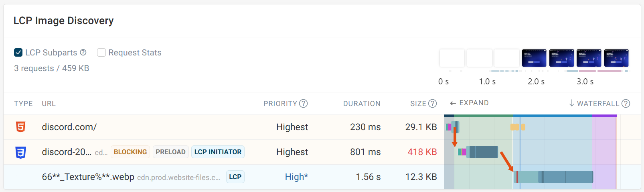Open the Size column help icon
This screenshot has width=644, height=192.
[432, 104]
